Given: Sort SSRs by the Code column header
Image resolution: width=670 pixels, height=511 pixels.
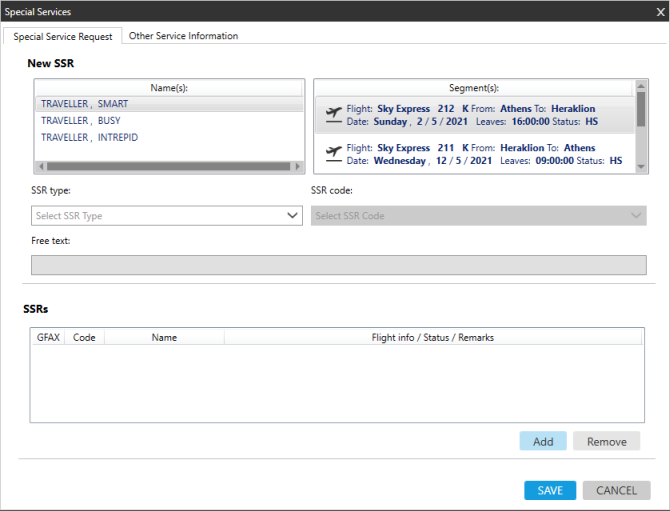Looking at the screenshot, I should coord(84,338).
